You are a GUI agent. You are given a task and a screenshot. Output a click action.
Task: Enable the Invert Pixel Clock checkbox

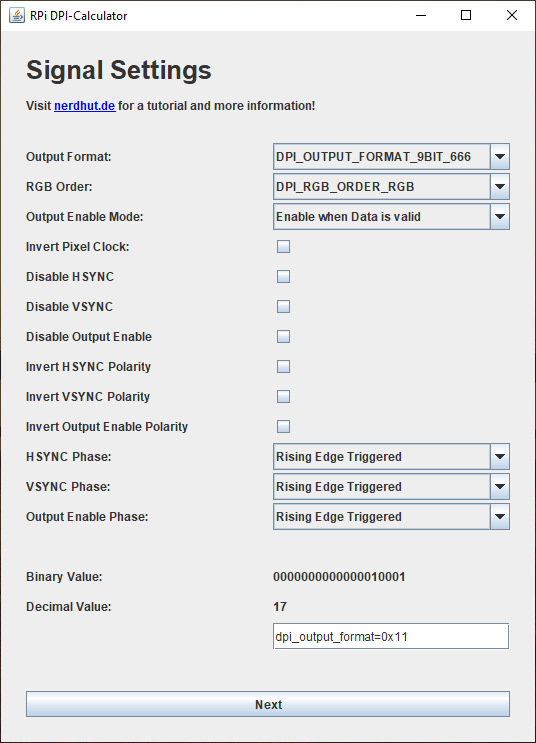click(283, 246)
